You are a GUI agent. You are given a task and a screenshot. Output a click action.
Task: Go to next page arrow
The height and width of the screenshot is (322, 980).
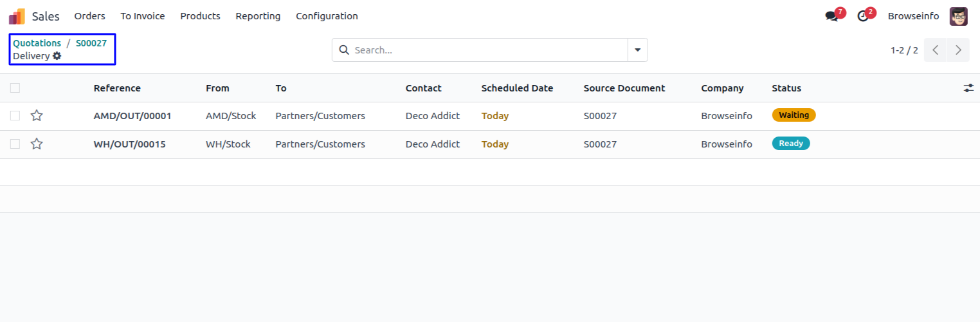[958, 50]
